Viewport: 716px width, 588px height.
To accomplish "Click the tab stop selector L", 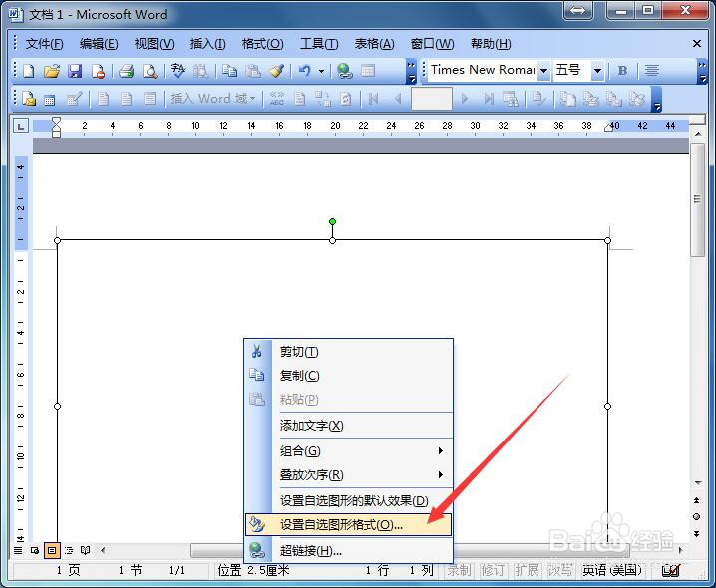I will [21, 126].
